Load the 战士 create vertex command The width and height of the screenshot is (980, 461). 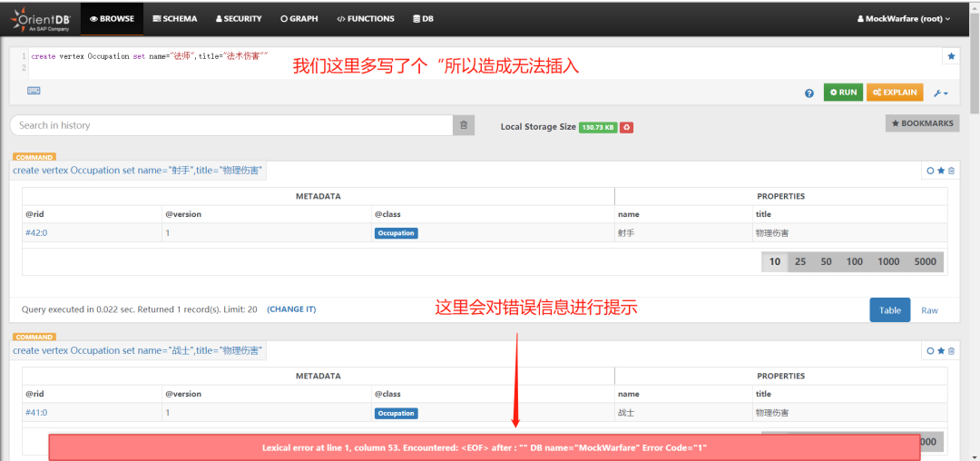(x=138, y=351)
